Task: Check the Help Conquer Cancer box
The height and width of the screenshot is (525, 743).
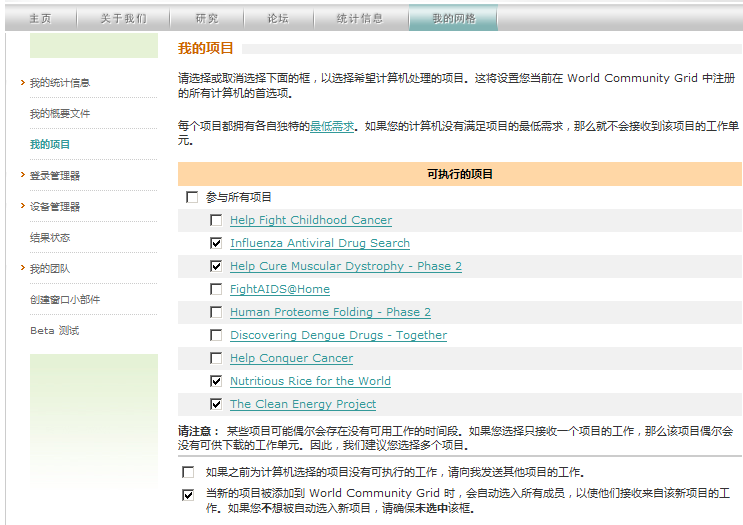Action: click(x=216, y=358)
